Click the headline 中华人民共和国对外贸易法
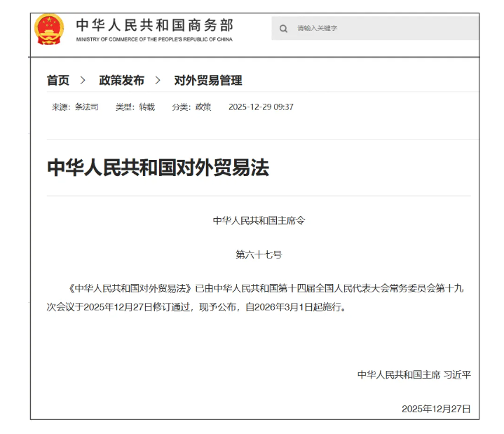This screenshot has height=434, width=504. click(x=158, y=168)
